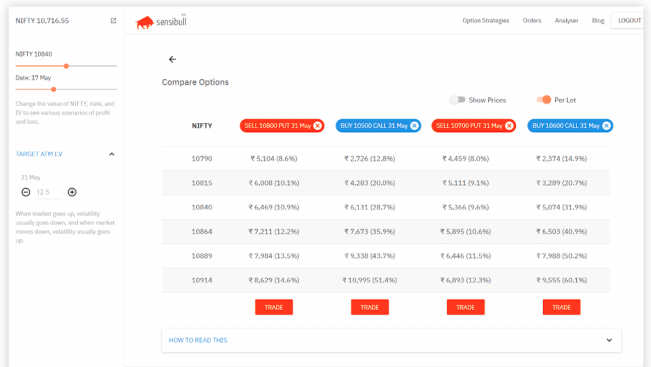Viewport: 651px width, 367px height.
Task: Expand the HOW TO READ THIS panel
Action: 391,340
